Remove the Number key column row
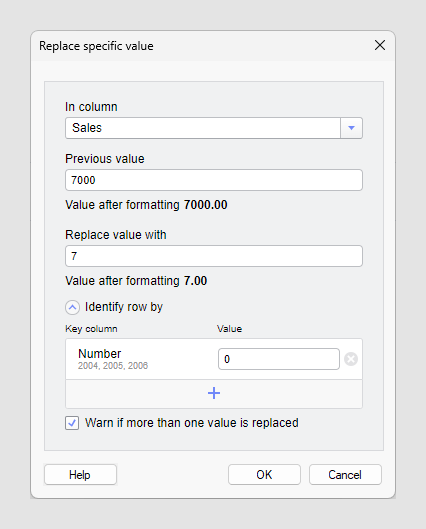Image resolution: width=426 pixels, height=529 pixels. pos(351,359)
